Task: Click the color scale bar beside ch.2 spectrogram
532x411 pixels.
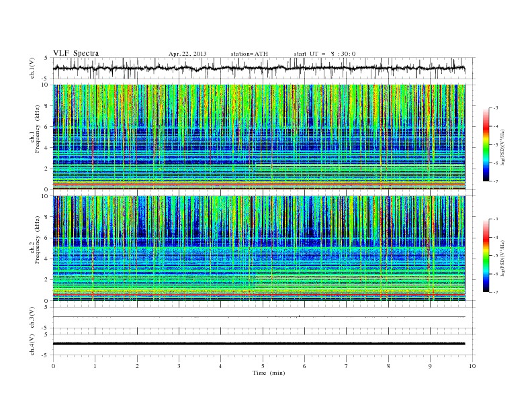Action: (x=486, y=256)
